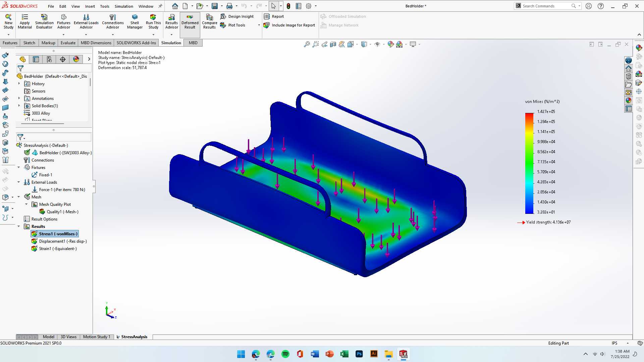This screenshot has height=362, width=644.
Task: Click the Home icon in the top toolbar
Action: pos(175,6)
